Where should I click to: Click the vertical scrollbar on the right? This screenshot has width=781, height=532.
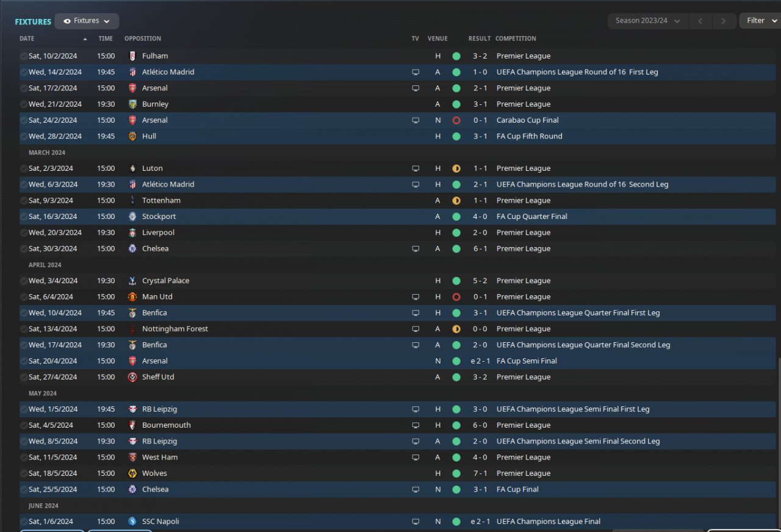(x=779, y=439)
